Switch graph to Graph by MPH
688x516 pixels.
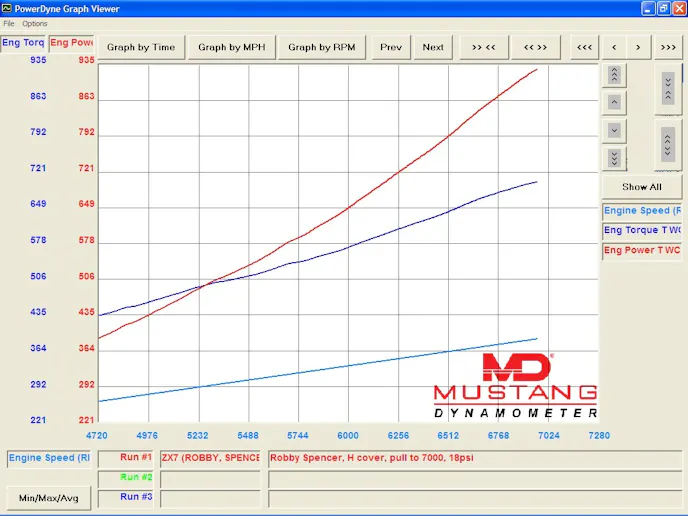[x=232, y=47]
